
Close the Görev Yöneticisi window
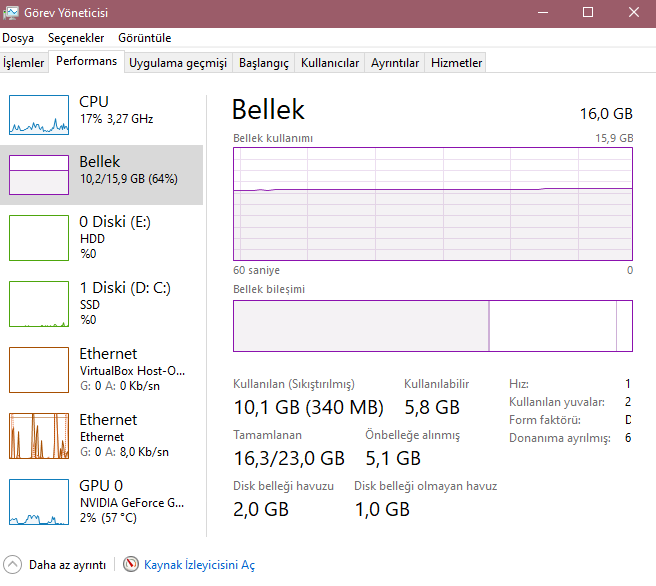(x=633, y=13)
